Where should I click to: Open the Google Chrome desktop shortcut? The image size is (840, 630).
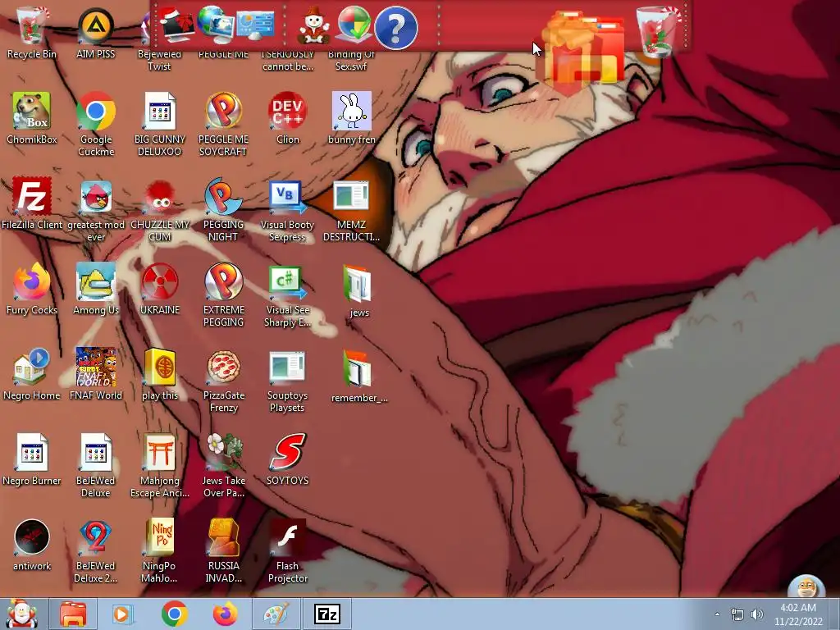[96, 125]
